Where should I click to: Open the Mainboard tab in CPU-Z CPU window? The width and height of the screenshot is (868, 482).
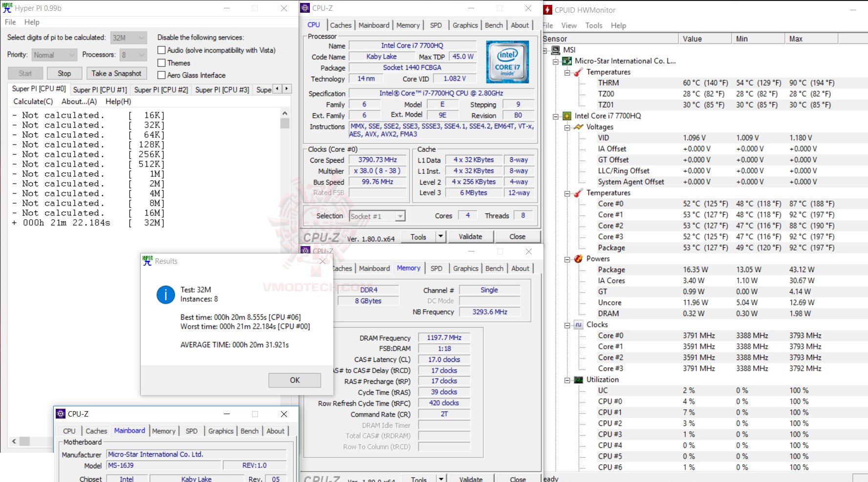tap(374, 25)
